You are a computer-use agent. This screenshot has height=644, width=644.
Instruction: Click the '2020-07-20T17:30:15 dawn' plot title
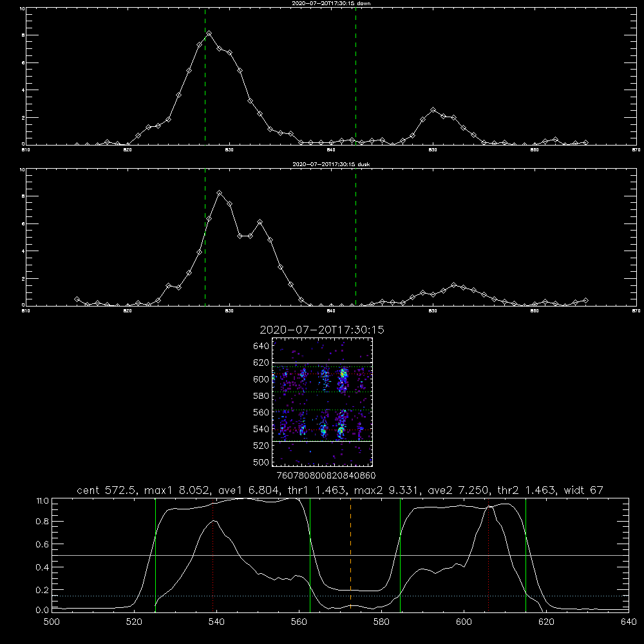tap(331, 3)
